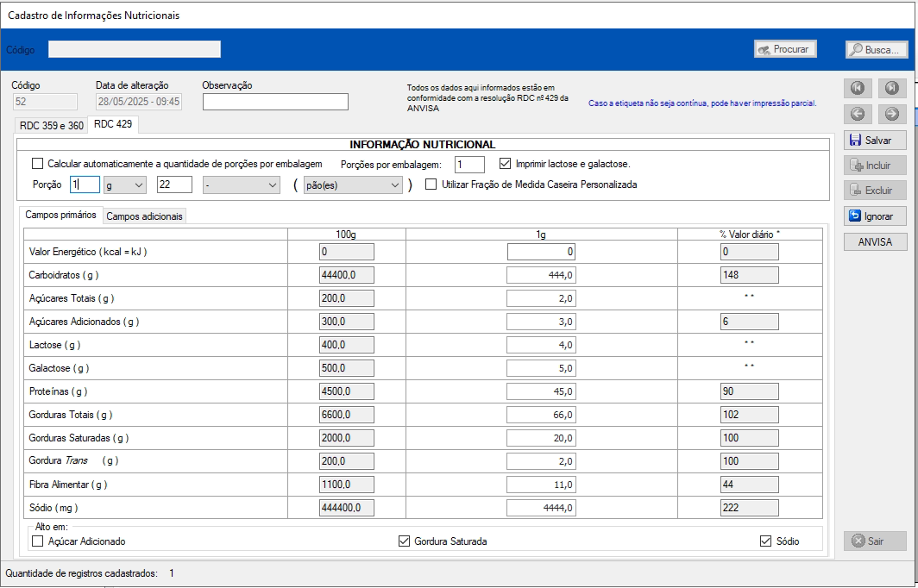The image size is (918, 588).
Task: Switch to the Campos adicionais tab
Action: pyautogui.click(x=145, y=216)
